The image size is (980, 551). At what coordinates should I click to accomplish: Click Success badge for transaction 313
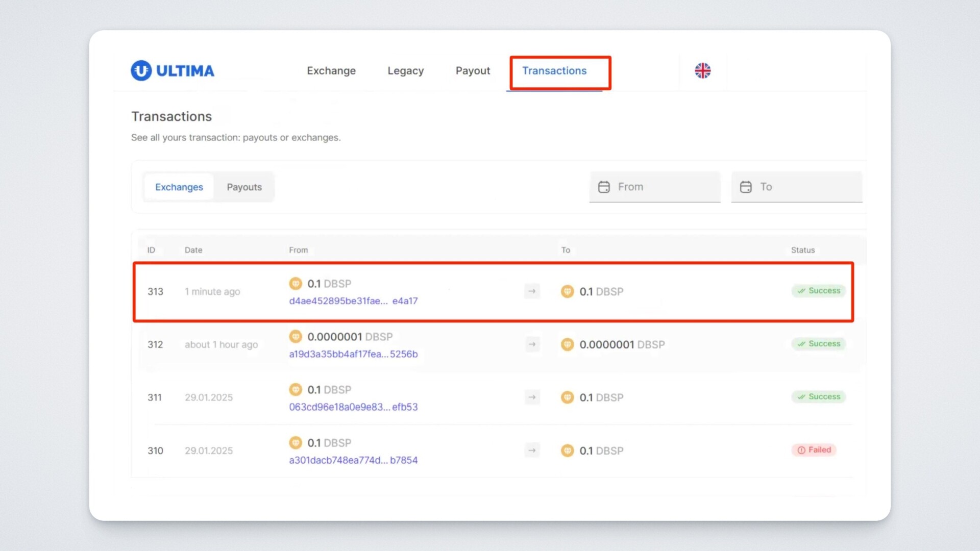[x=819, y=291]
